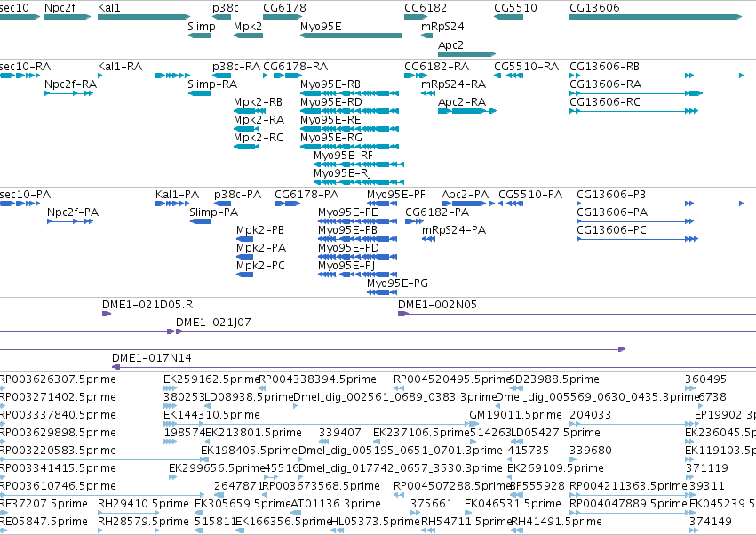This screenshot has width=756, height=535.
Task: Click the DME1-017N14 BAC label
Action: point(152,358)
